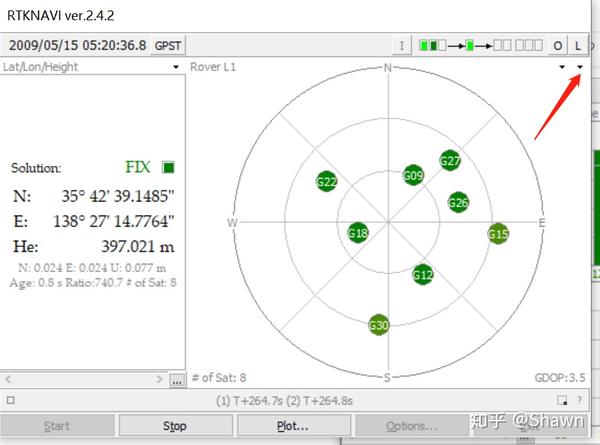
Task: Click the right arrow of horizontal scrollbar
Action: tap(160, 379)
